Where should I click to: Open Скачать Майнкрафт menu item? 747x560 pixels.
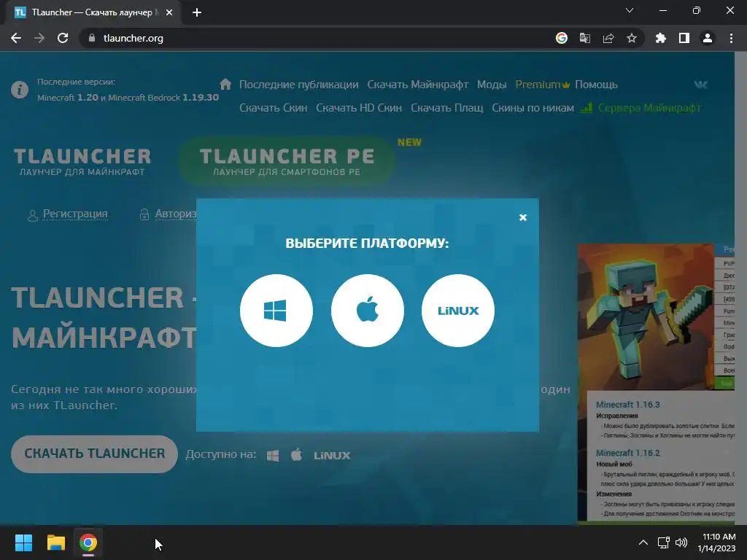pos(418,85)
